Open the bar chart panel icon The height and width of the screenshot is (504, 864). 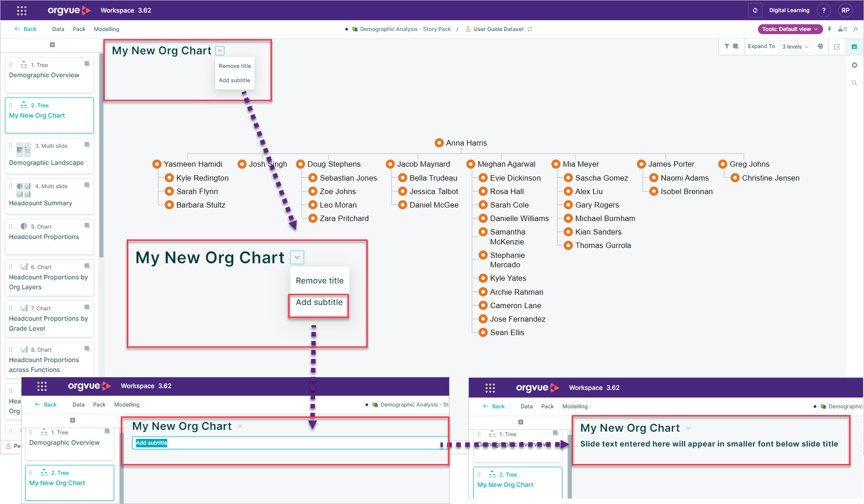coord(854,47)
